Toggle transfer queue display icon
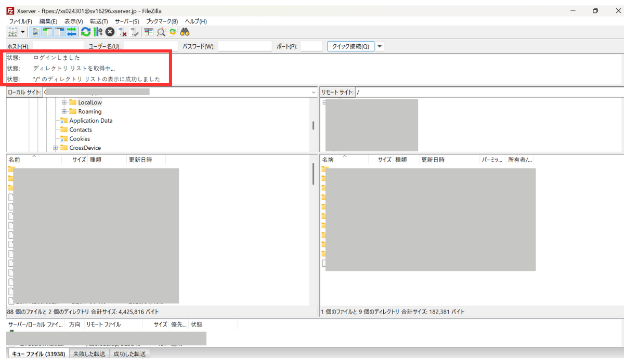The height and width of the screenshot is (364, 624). tap(71, 32)
